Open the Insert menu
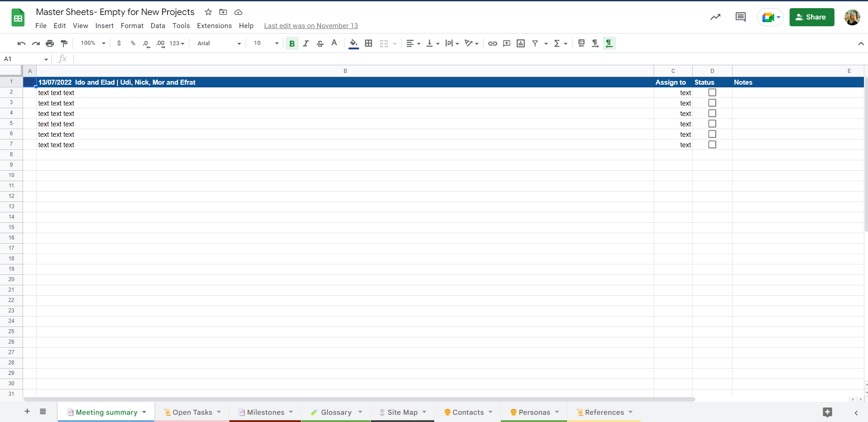The image size is (868, 422). point(104,26)
